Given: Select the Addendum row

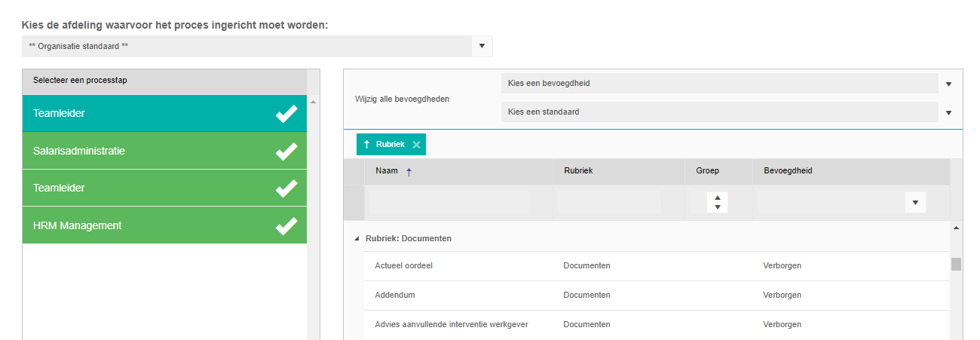Looking at the screenshot, I should (647, 296).
